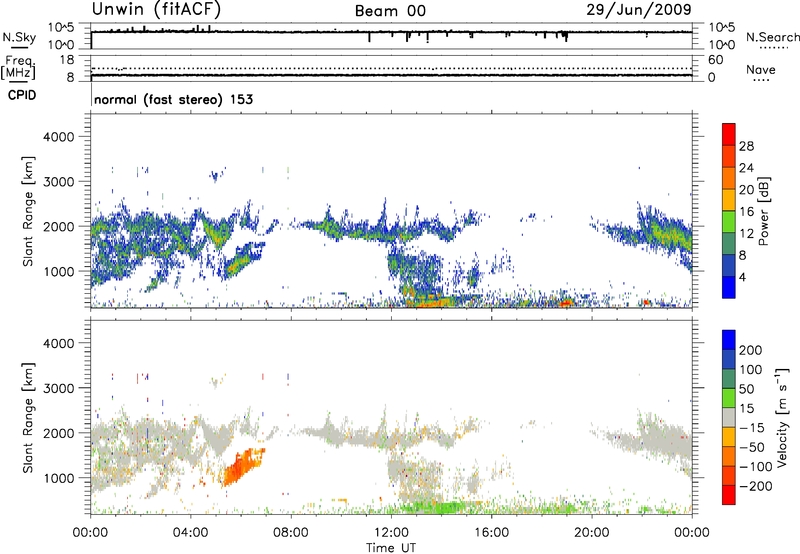Click the '3000' tick of the Velocity panel

[x=58, y=388]
